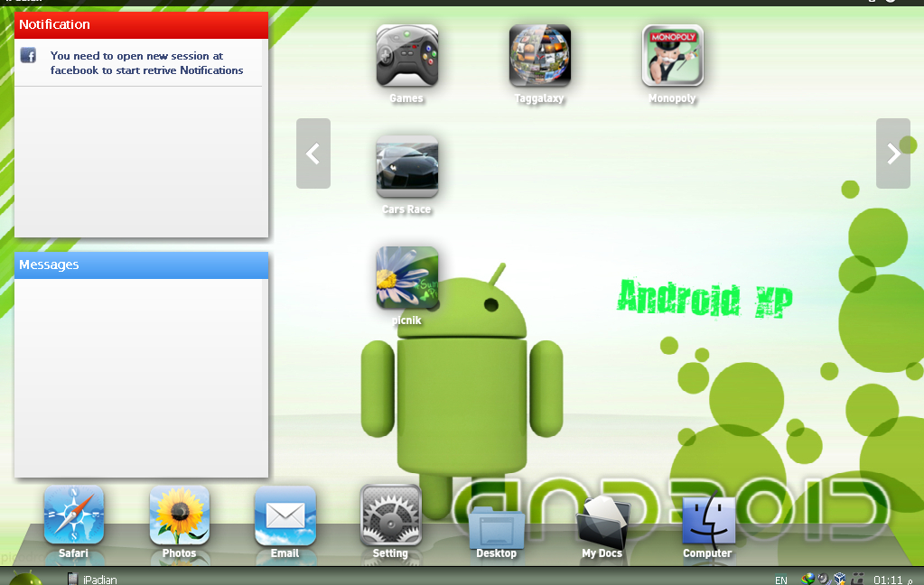924x585 pixels.
Task: Click the 'Taggalaxy' label text
Action: tap(539, 98)
